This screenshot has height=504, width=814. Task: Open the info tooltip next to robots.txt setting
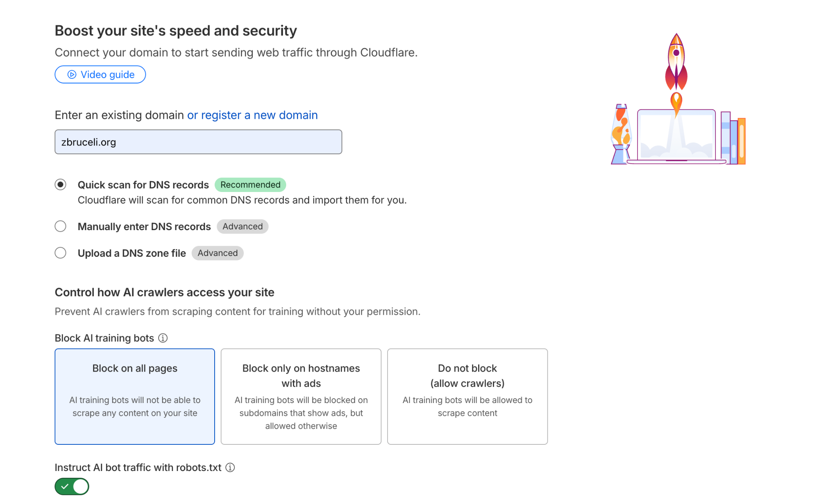(x=230, y=467)
